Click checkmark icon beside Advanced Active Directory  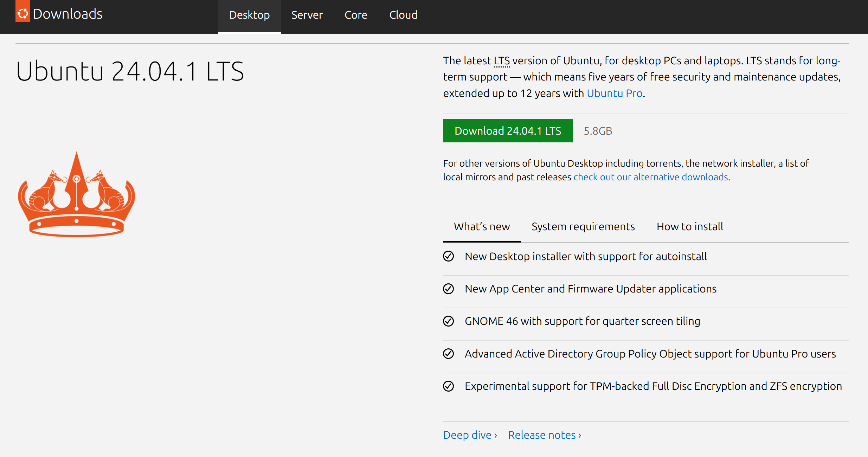tap(448, 354)
